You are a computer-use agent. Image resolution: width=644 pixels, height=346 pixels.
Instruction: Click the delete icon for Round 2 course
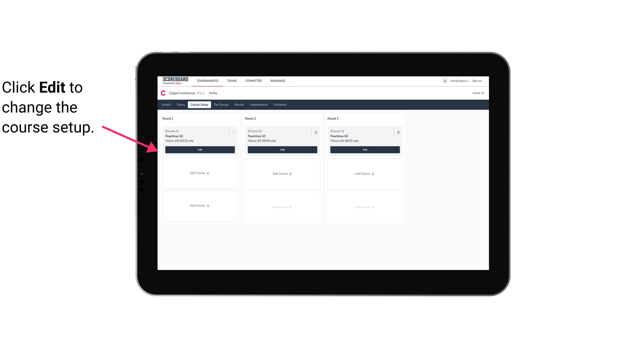(x=316, y=132)
